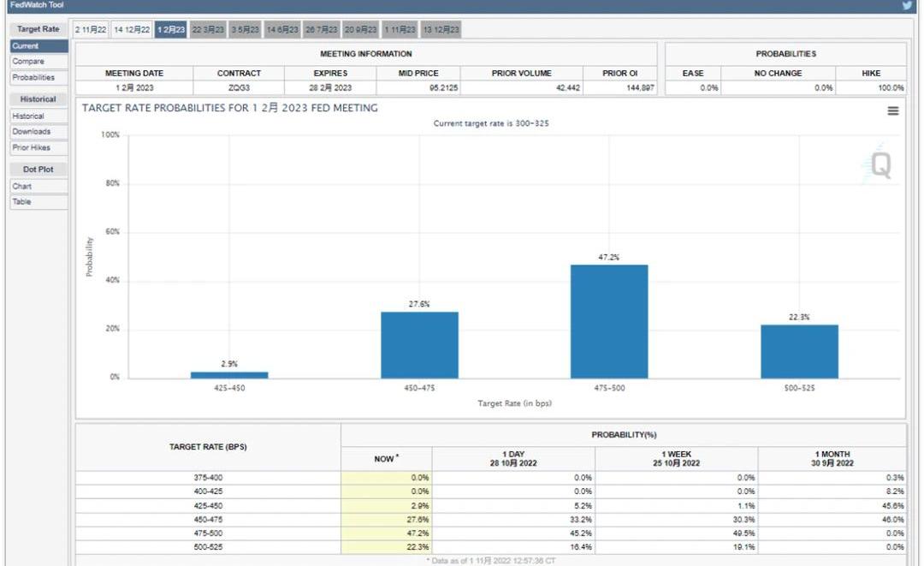
Task: Select the 14 12月22 meeting tab
Action: (132, 30)
